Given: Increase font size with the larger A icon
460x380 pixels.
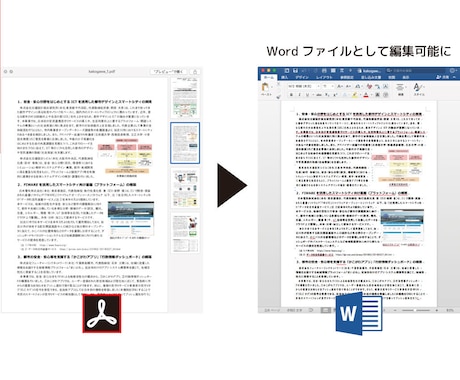Looking at the screenshot, I should click(340, 86).
